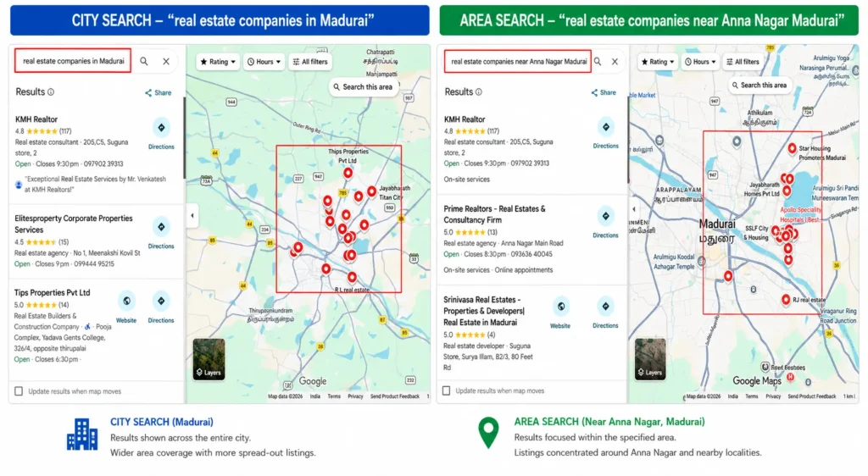Open Layers thumbnail on Area Search map
The image size is (868, 476).
[650, 359]
